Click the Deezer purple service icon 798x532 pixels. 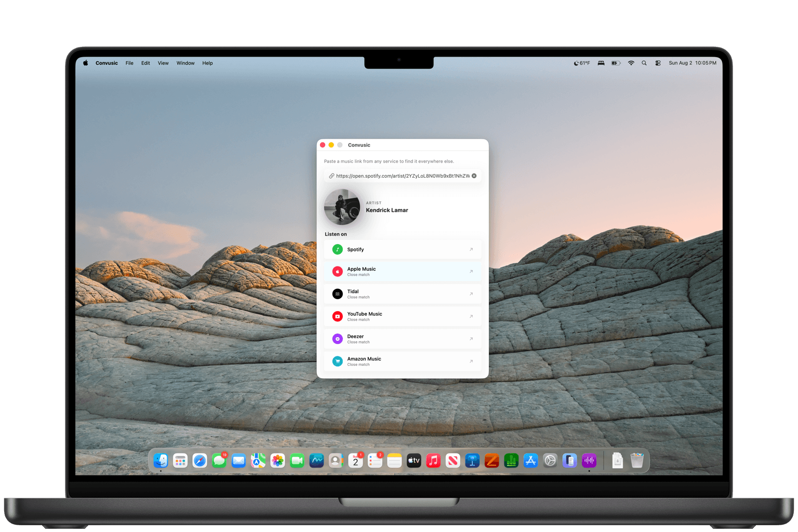[338, 339]
